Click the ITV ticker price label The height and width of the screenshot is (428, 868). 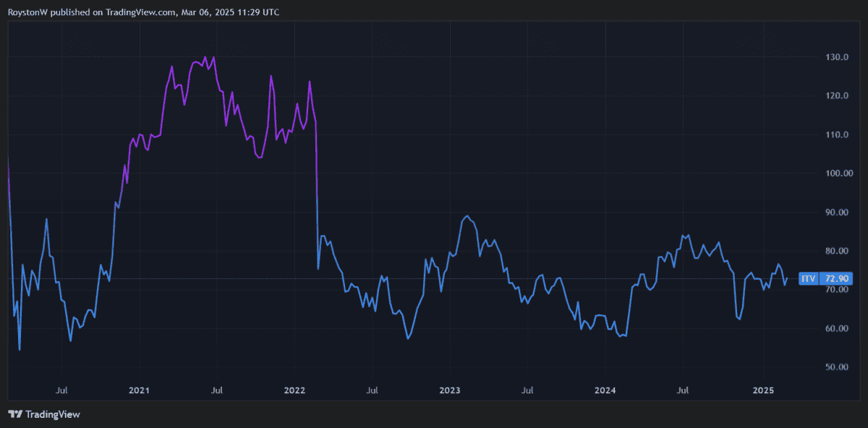(x=808, y=278)
